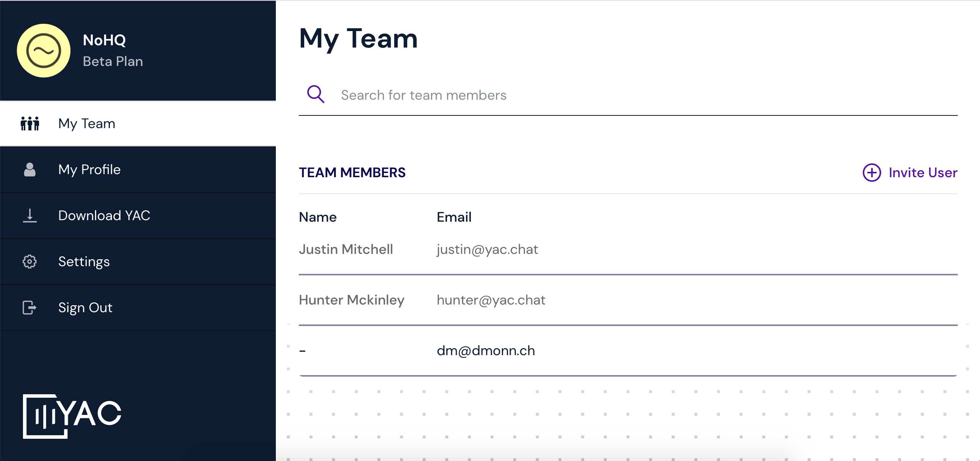Click the dm@dmonn.ch email
Screen dimensions: 980x461
486,351
